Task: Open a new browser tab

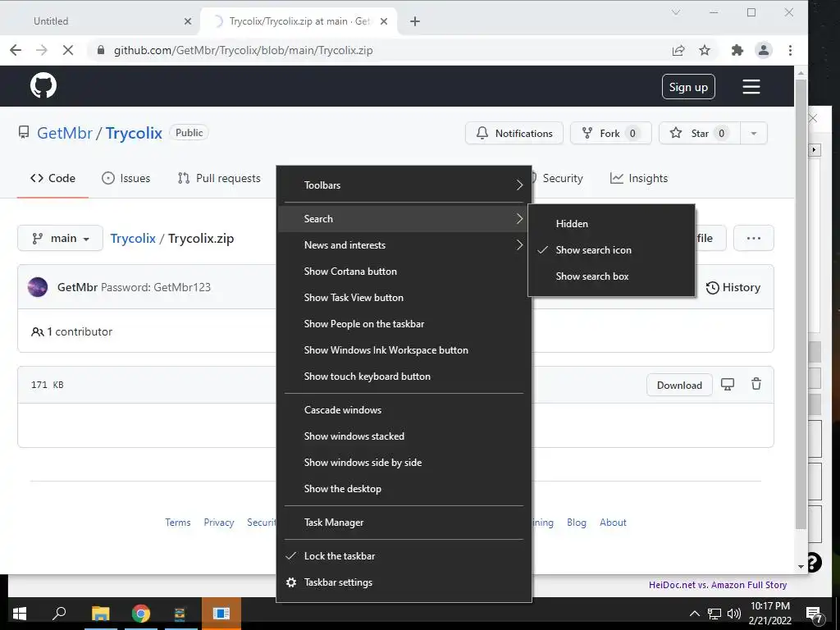Action: [414, 21]
